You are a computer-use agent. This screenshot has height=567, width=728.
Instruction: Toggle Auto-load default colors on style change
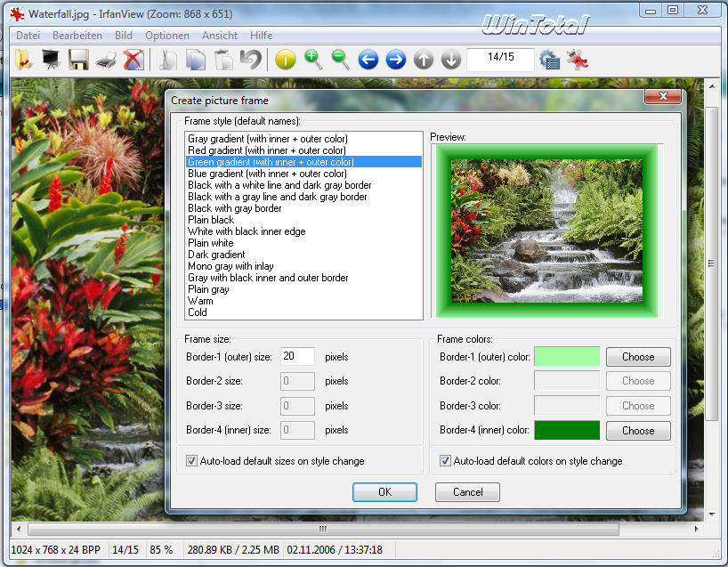coord(447,461)
